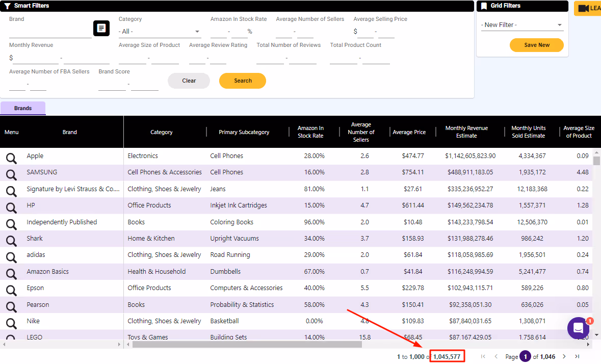Sort by Average Price column
The width and height of the screenshot is (601, 364).
click(409, 132)
